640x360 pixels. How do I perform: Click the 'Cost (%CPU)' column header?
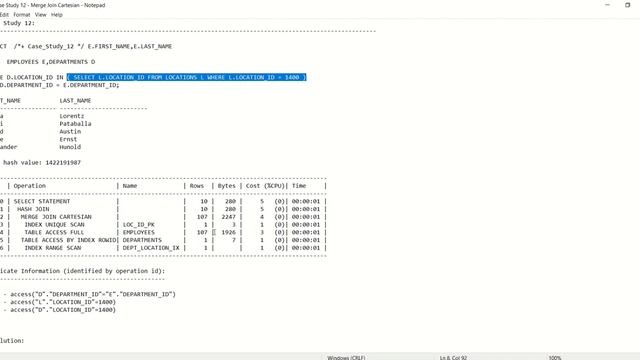[x=265, y=186]
